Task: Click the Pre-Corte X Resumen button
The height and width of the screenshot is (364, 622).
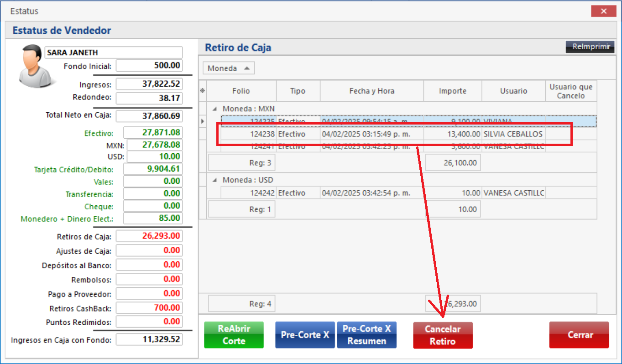Action: (366, 335)
